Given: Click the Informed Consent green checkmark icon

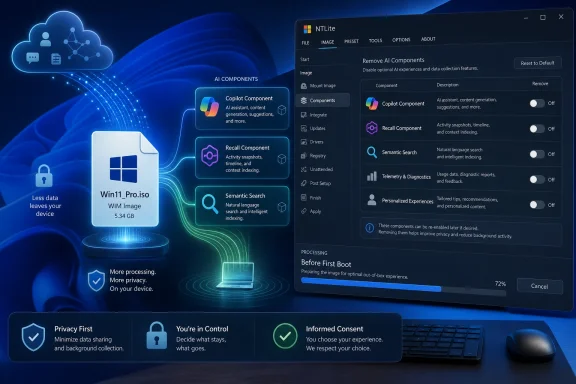Looking at the screenshot, I should [285, 336].
